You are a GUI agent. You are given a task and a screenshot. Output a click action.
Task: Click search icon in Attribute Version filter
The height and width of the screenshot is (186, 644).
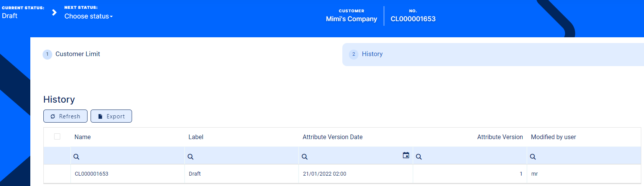tap(419, 157)
